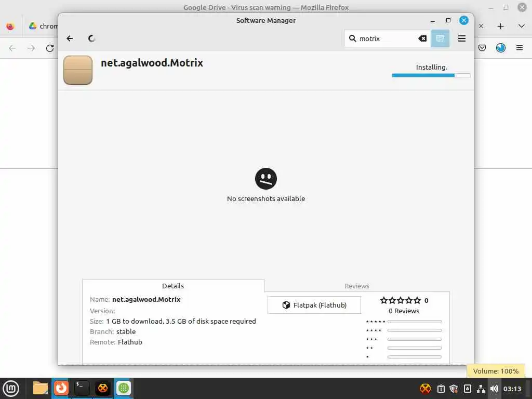
Task: Close the Firefox tab with X
Action: point(481,26)
